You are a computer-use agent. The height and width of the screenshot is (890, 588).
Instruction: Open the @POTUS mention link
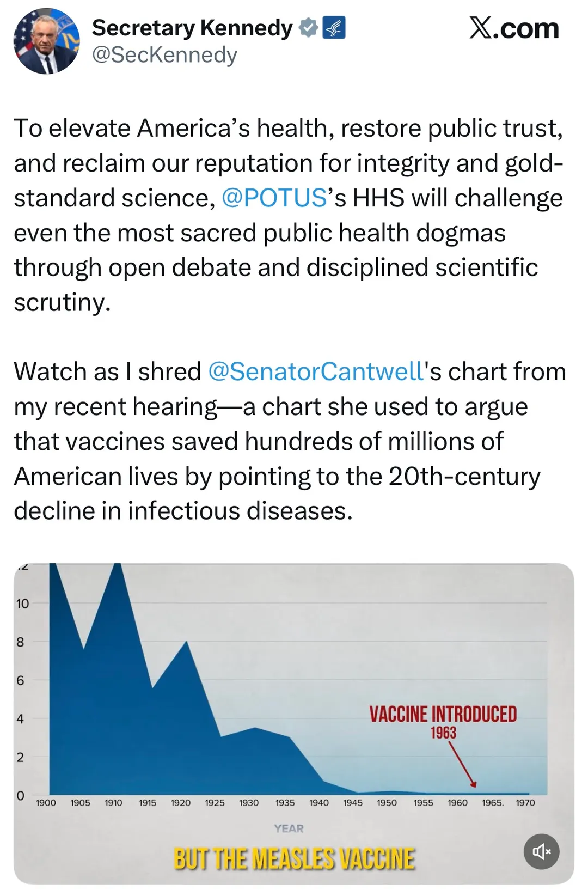(274, 198)
